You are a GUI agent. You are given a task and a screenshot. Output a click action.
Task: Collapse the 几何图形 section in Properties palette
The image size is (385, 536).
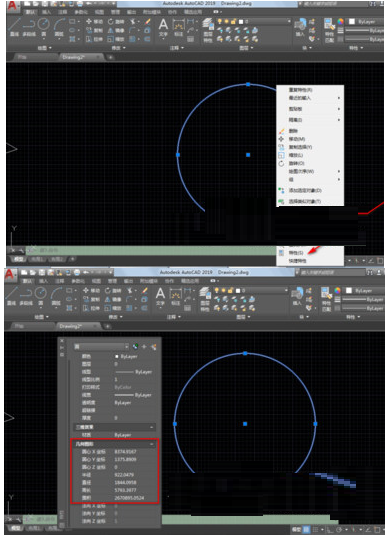(151, 444)
